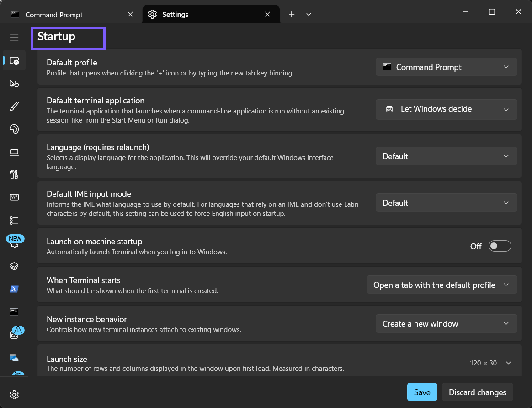532x408 pixels.
Task: Click the When Terminal starts label
Action: (x=84, y=280)
